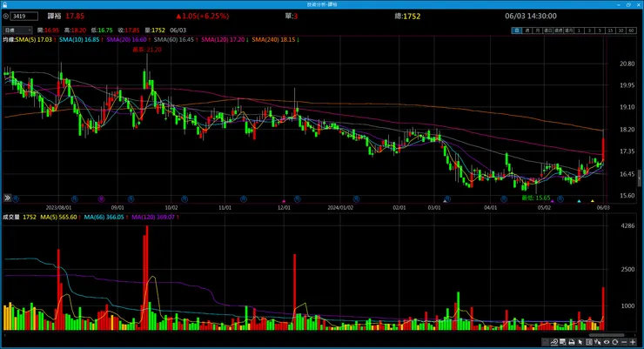Screen dimensions: 644x349
Task: Click the circular event marker below 09/01 region
Action: pyautogui.click(x=131, y=199)
